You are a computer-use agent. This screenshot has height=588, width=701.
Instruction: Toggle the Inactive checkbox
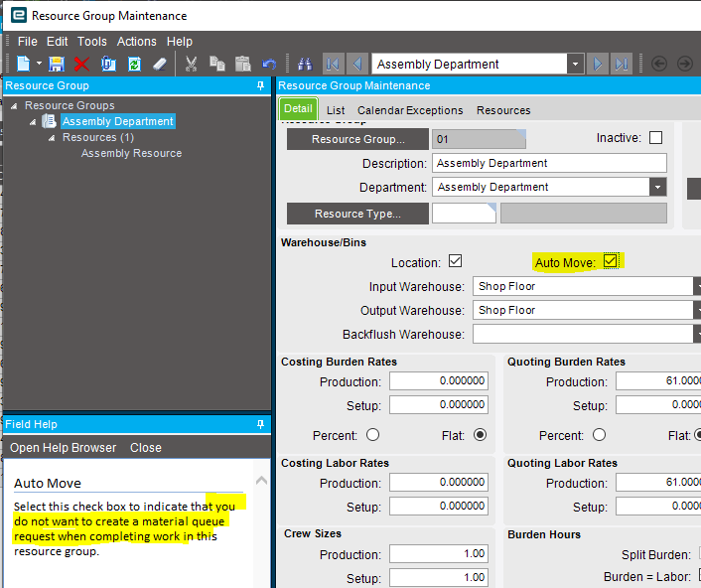point(655,138)
